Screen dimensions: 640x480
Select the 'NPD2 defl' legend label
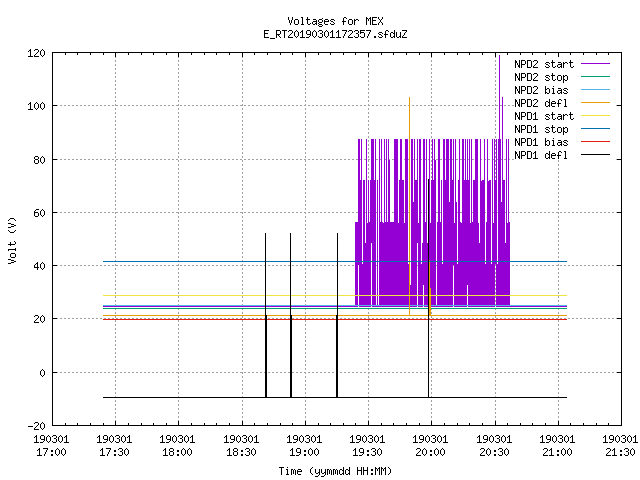541,103
